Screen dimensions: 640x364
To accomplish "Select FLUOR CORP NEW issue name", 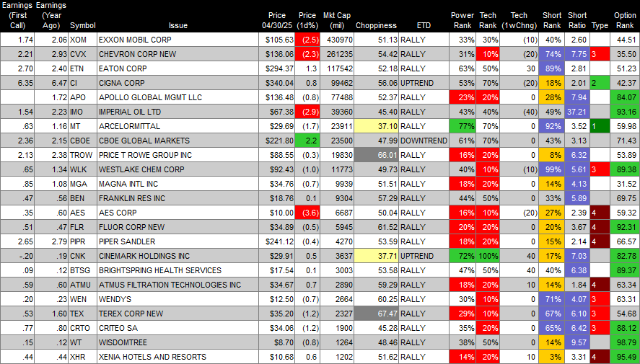I will click(x=131, y=227).
